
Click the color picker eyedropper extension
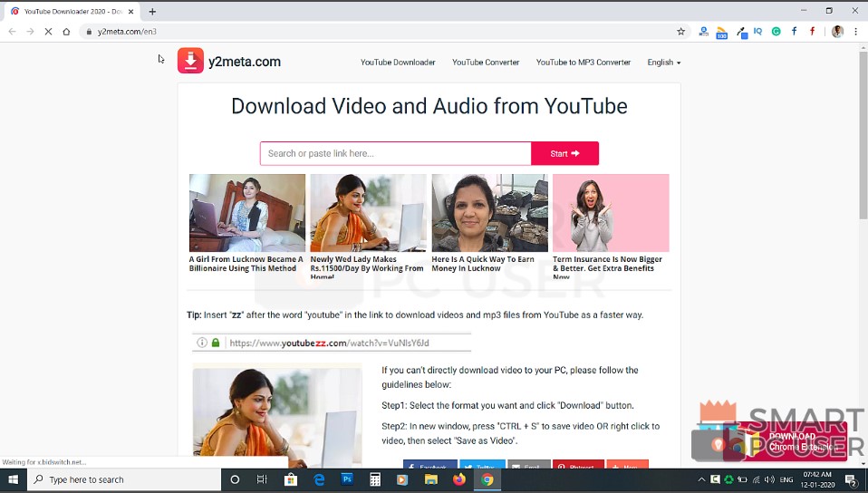[740, 31]
